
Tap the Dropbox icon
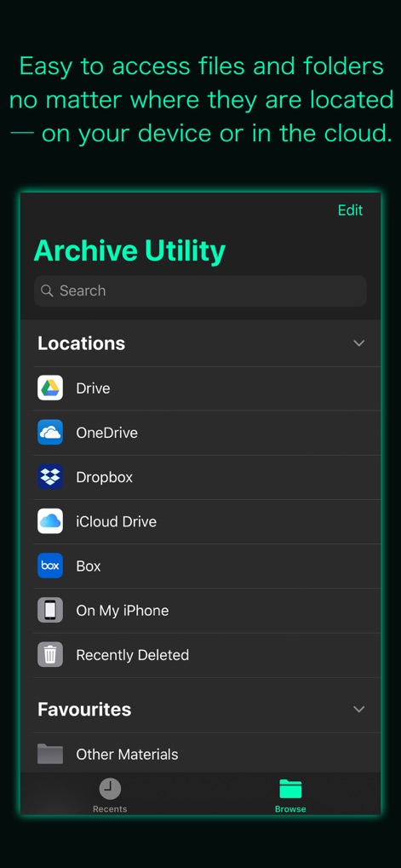[x=49, y=477]
